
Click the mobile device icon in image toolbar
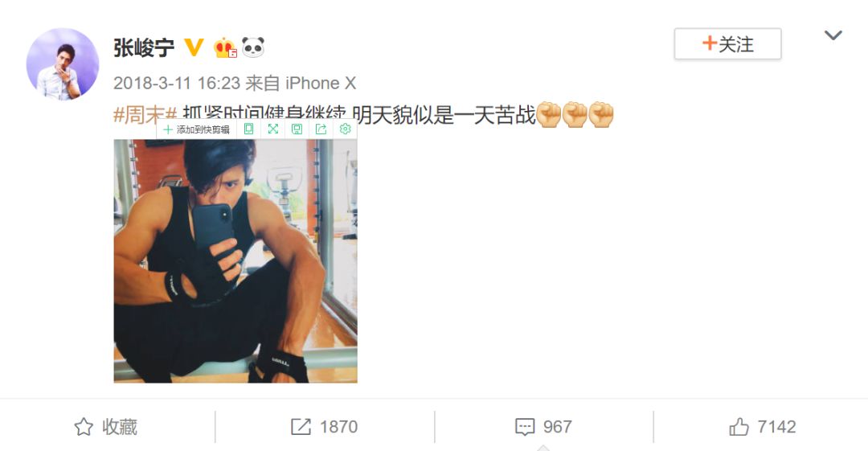248,129
